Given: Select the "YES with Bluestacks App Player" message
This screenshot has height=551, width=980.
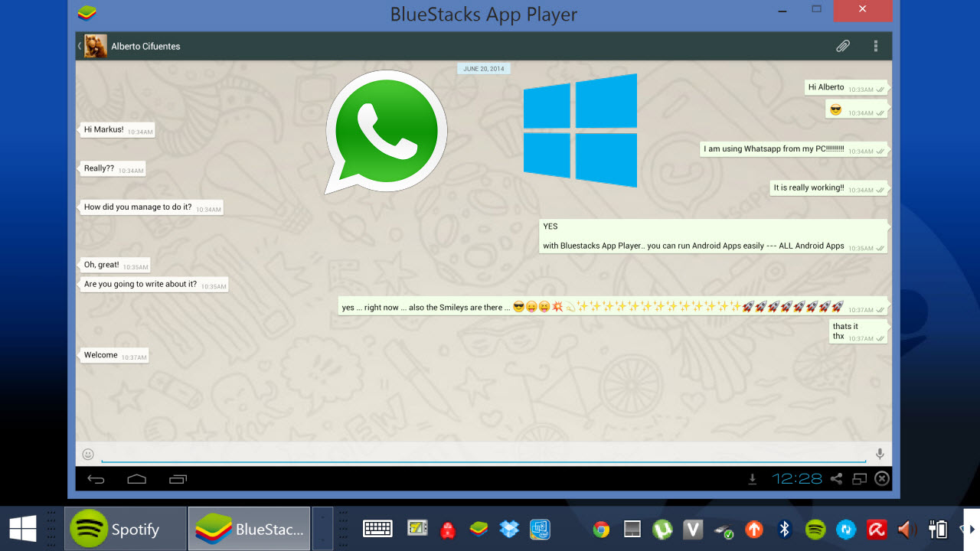Looking at the screenshot, I should (x=714, y=236).
